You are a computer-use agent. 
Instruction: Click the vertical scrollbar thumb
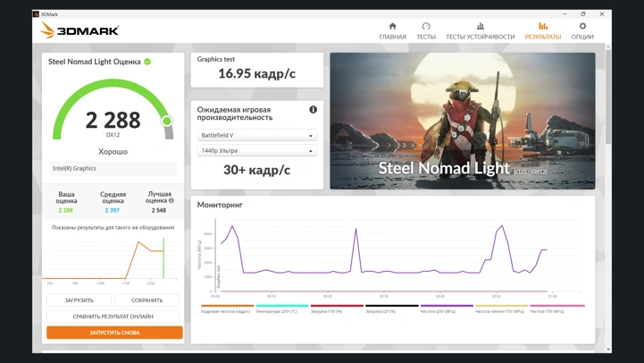608,97
